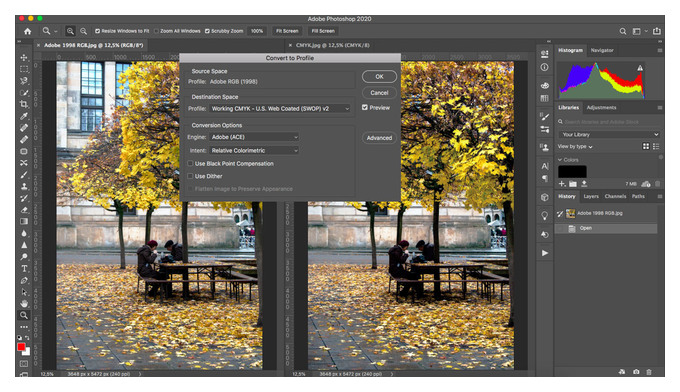680x392 pixels.
Task: Click the Share icon at top right
Action: coord(657,31)
